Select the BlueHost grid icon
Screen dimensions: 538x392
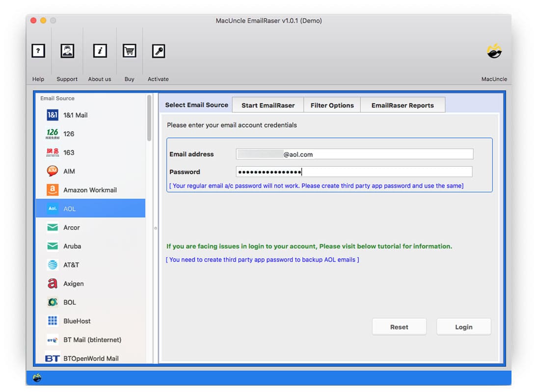coord(53,321)
